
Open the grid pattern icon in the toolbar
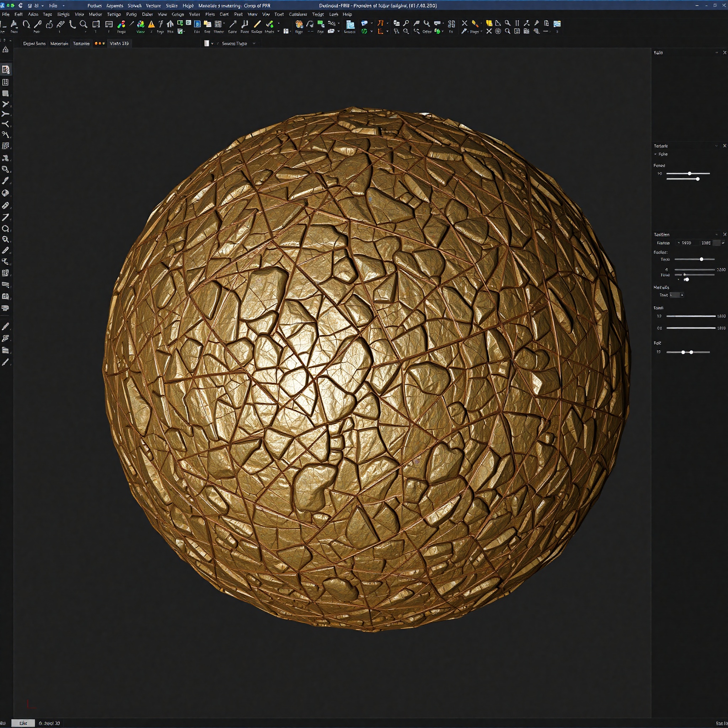click(x=218, y=24)
